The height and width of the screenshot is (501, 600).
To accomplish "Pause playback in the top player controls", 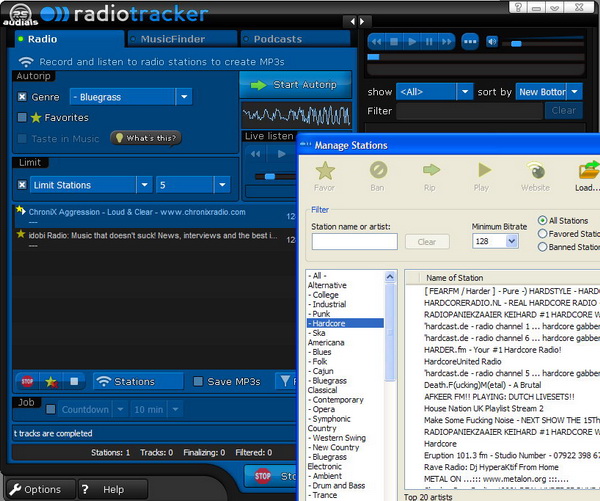I will [x=429, y=42].
